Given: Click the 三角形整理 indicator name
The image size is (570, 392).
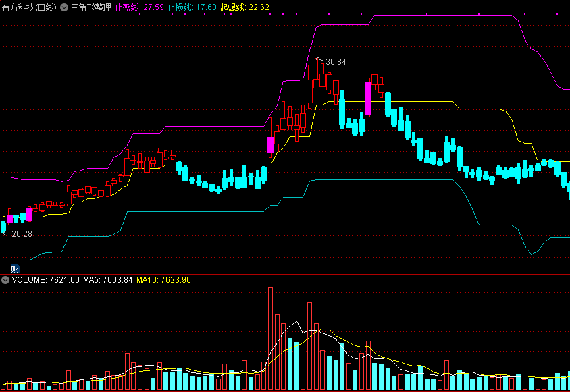Looking at the screenshot, I should 90,7.
